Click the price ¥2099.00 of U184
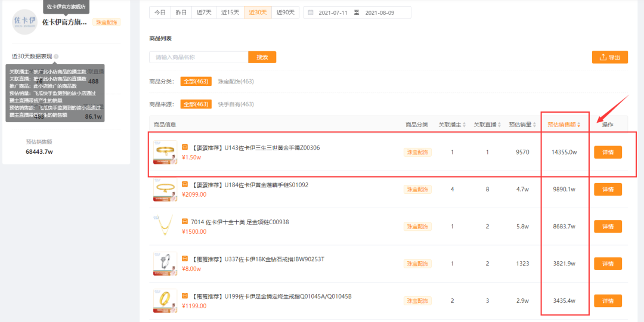Image resolution: width=644 pixels, height=322 pixels. [x=194, y=194]
